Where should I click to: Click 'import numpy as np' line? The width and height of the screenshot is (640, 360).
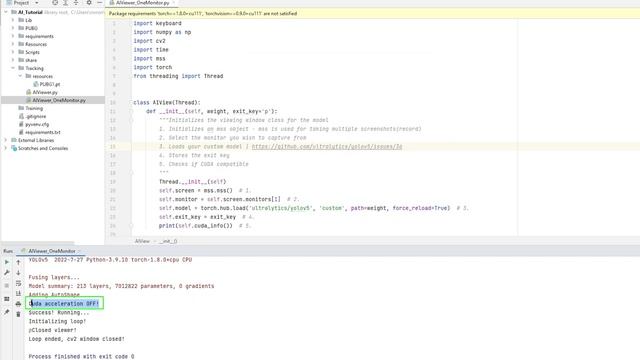[162, 32]
